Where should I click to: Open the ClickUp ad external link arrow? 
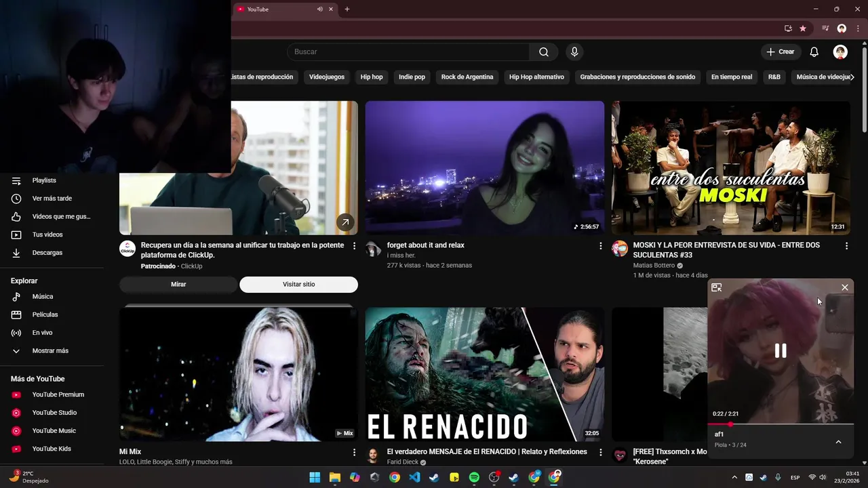[x=345, y=222]
